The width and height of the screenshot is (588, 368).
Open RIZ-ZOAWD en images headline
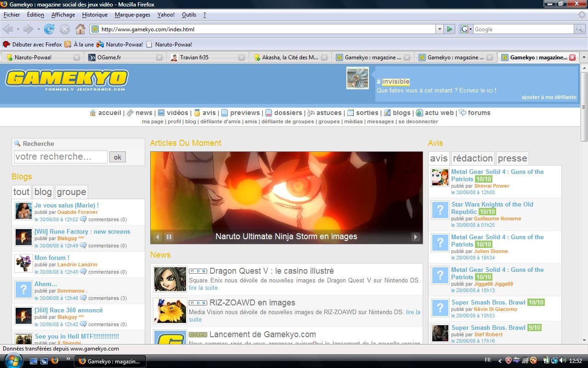[252, 303]
